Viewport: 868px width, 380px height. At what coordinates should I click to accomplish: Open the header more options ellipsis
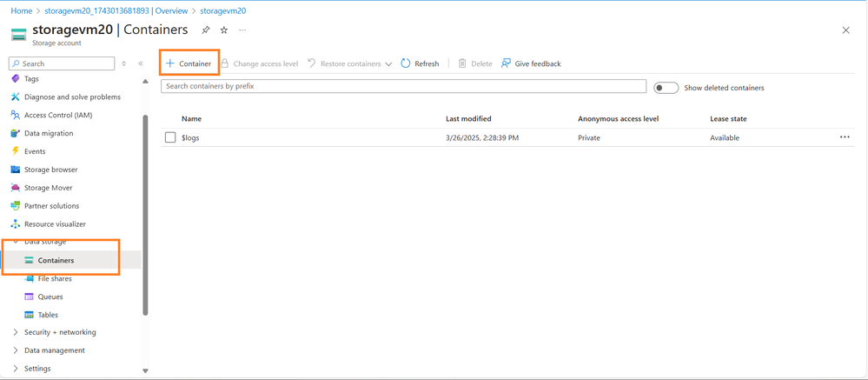pyautogui.click(x=242, y=30)
